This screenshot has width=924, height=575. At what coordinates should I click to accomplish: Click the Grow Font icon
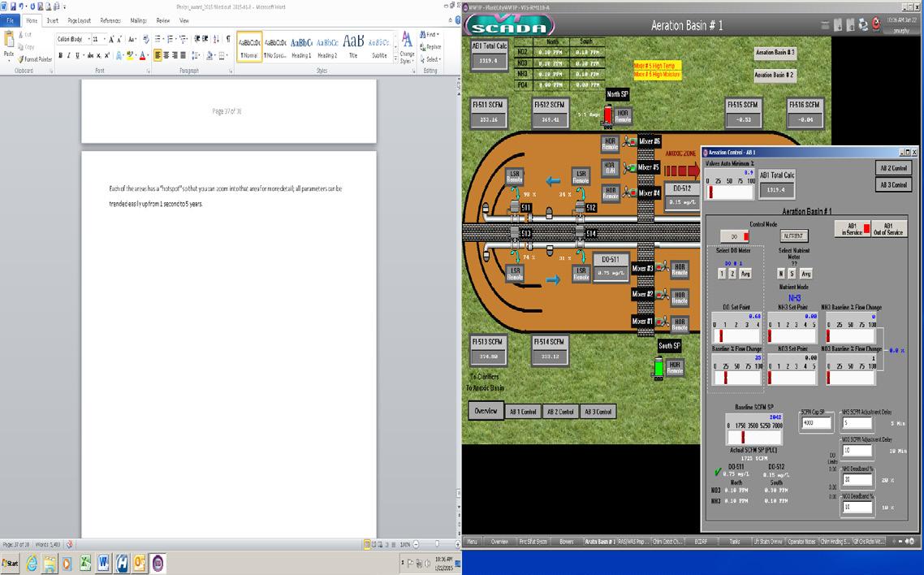(111, 40)
